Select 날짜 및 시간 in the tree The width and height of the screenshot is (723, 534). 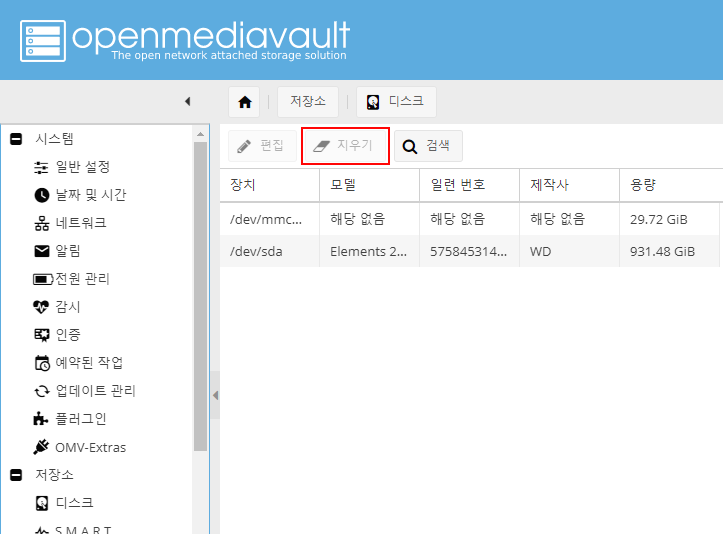pos(91,195)
